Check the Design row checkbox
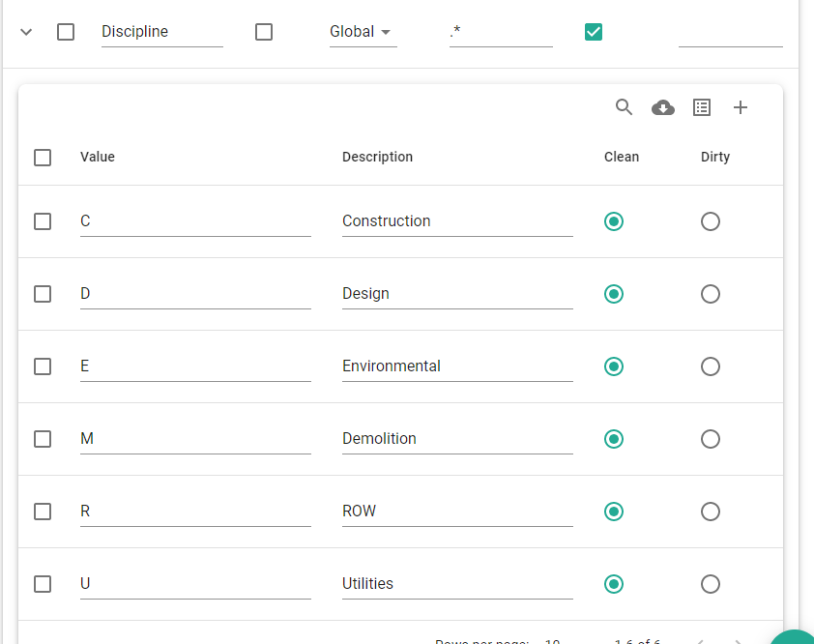This screenshot has height=644, width=814. [x=43, y=294]
